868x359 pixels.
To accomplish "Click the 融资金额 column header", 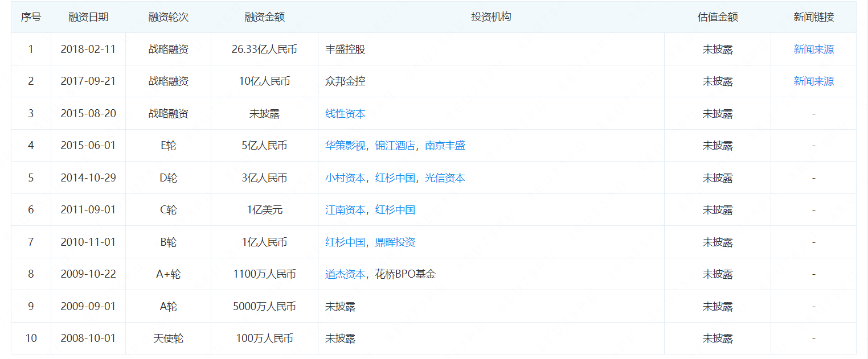I will click(x=264, y=17).
